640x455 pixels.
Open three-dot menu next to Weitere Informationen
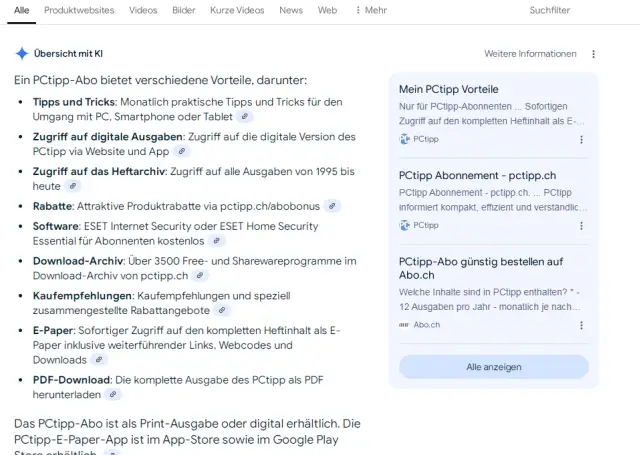[593, 54]
